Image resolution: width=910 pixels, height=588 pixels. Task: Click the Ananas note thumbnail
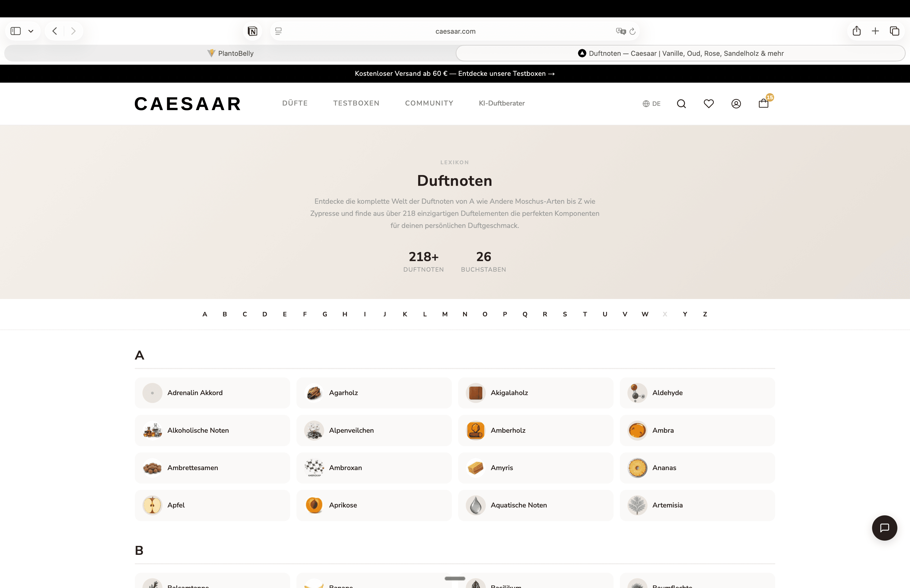pos(637,468)
